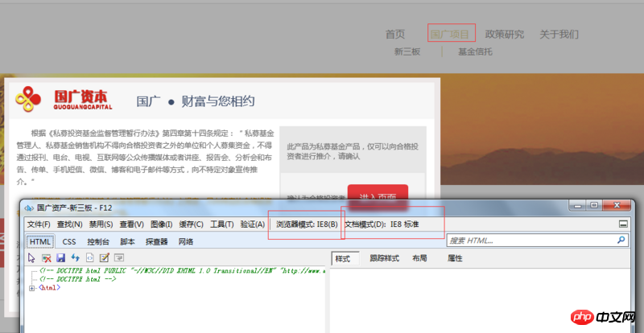Switch to the 布局 pane tab
The image size is (644, 333).
tap(419, 258)
